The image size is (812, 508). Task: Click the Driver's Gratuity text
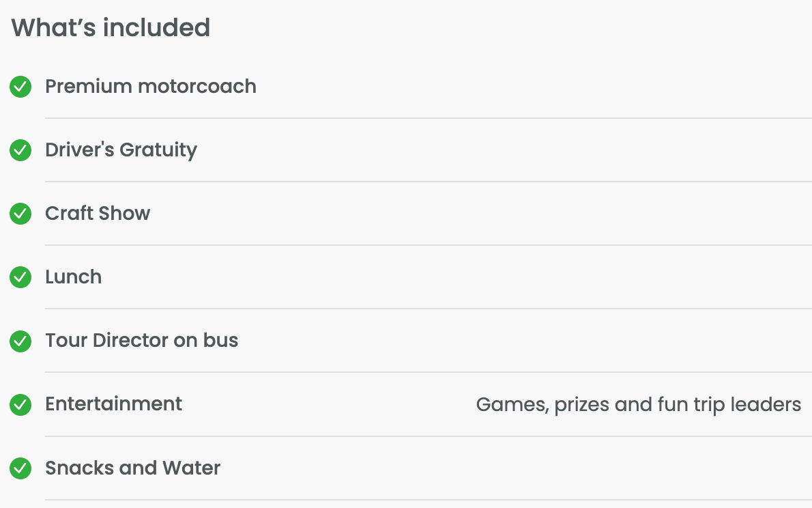pyautogui.click(x=121, y=150)
